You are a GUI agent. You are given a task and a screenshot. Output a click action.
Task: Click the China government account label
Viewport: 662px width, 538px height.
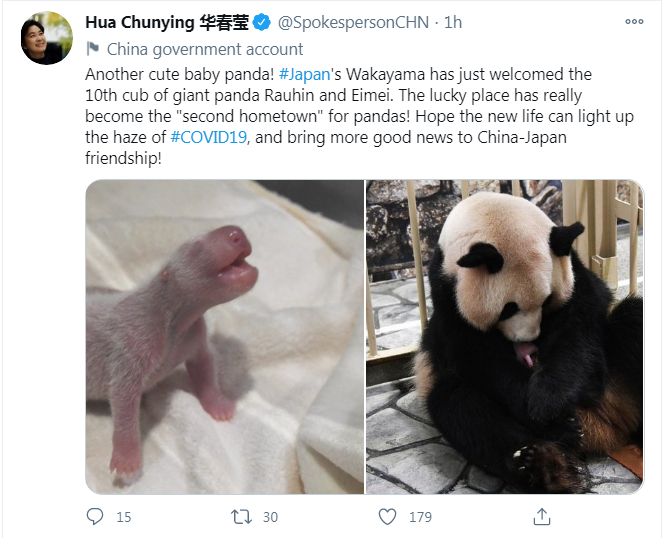pyautogui.click(x=205, y=49)
